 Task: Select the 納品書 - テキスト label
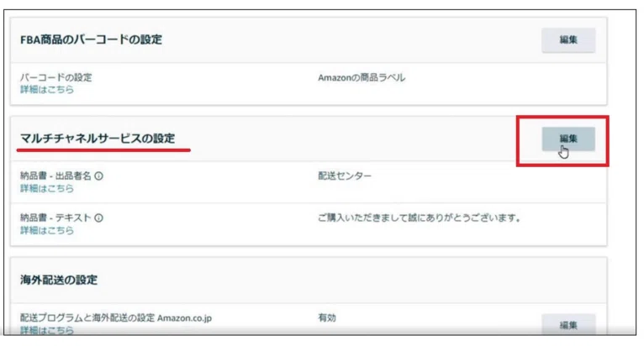pyautogui.click(x=55, y=218)
